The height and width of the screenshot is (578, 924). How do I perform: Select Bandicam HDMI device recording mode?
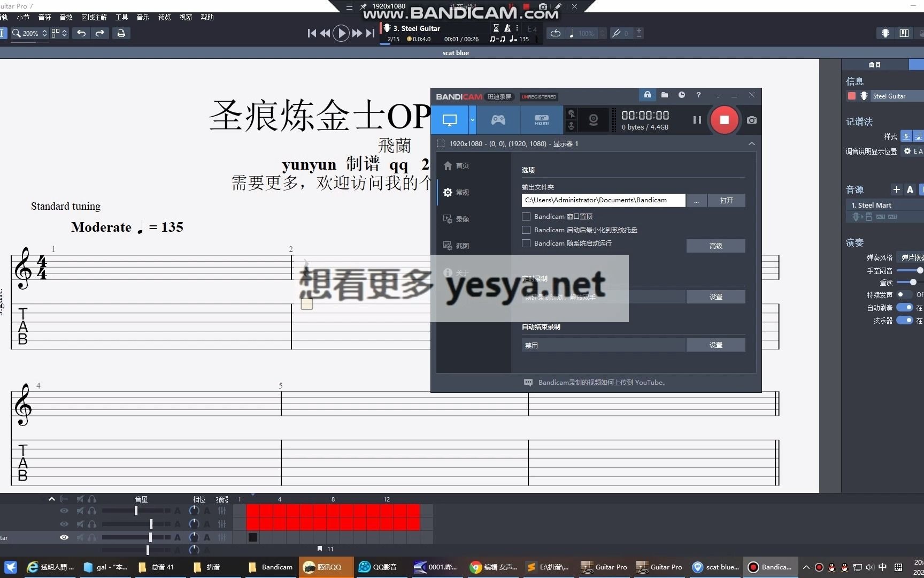[542, 120]
